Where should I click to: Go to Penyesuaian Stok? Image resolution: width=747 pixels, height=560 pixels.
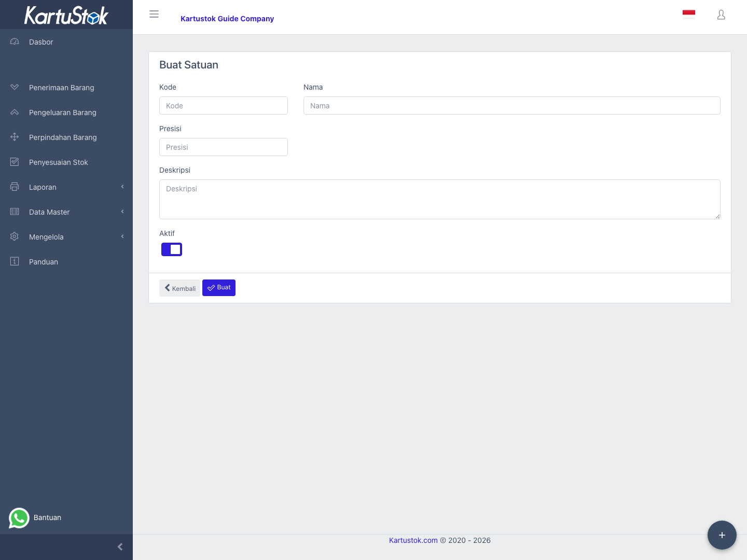click(66, 162)
